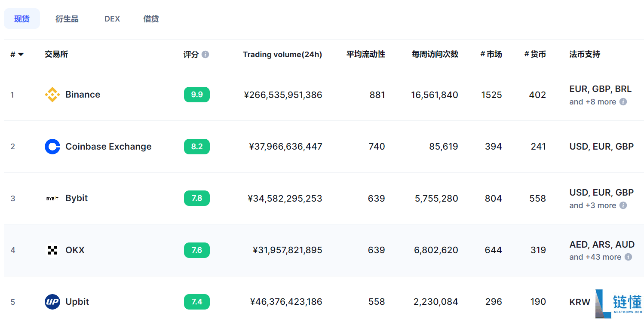The height and width of the screenshot is (319, 644).
Task: Click the OKX logo icon
Action: tap(52, 250)
